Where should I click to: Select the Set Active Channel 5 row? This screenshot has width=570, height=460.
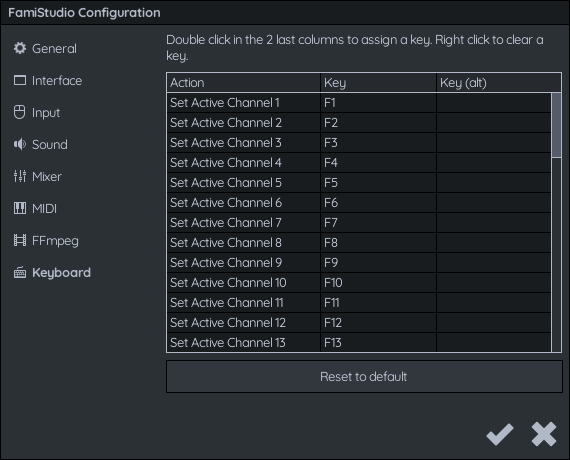tap(359, 183)
